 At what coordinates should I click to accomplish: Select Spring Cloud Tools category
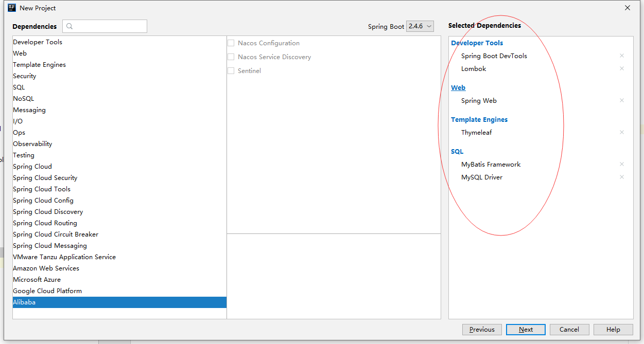pyautogui.click(x=119, y=189)
